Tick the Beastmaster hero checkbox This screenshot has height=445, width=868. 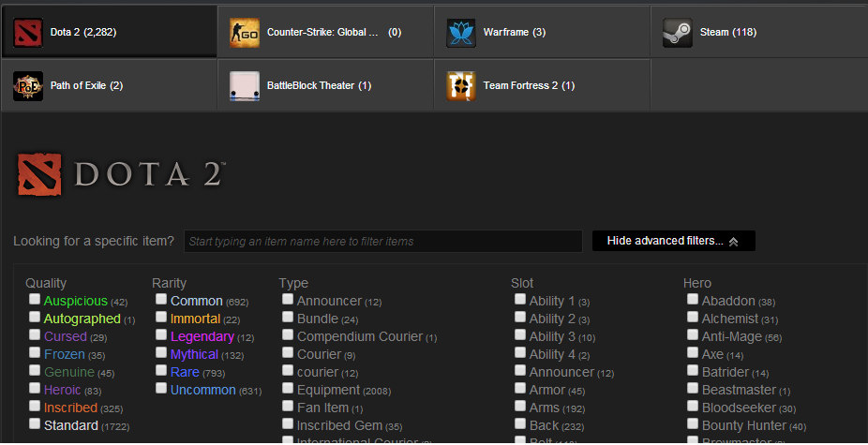693,388
